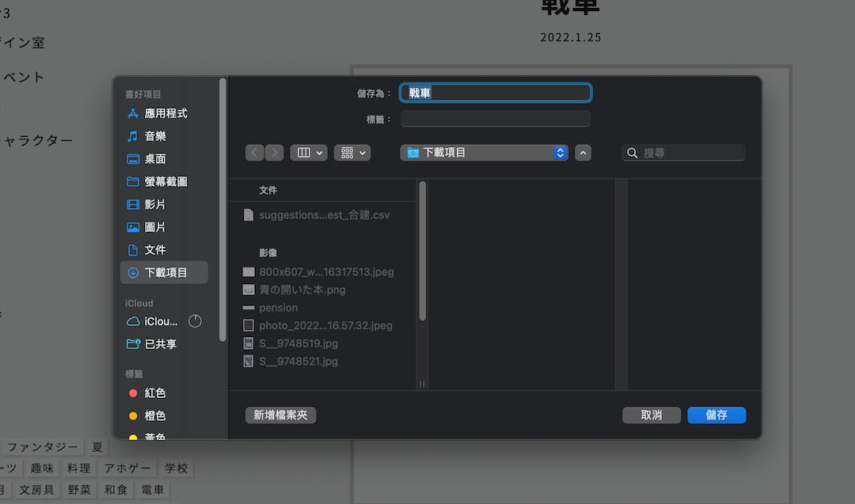Image resolution: width=855 pixels, height=504 pixels.
Task: Open the 下載項目 location popup
Action: tap(484, 153)
